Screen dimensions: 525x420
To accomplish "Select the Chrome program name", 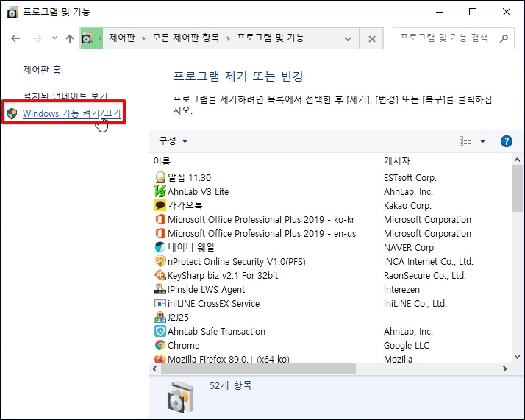I will coord(184,345).
